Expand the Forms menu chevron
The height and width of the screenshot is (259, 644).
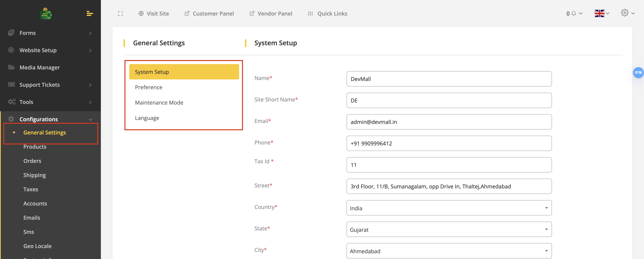tap(90, 33)
